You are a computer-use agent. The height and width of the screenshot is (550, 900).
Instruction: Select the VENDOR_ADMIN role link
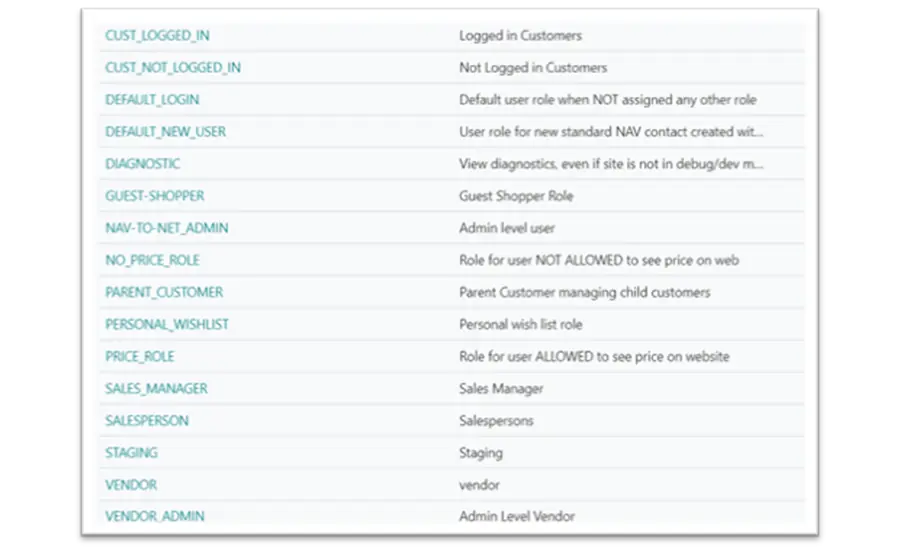click(154, 517)
